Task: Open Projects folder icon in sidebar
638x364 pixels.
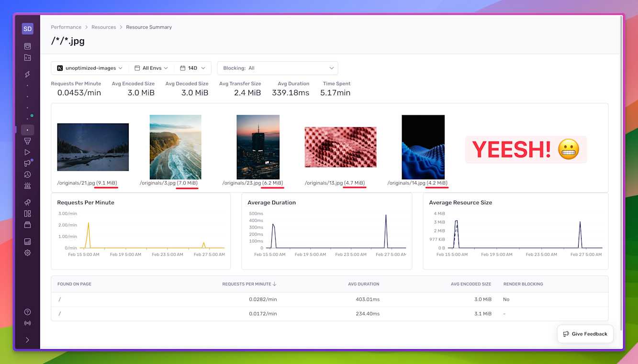Action: pos(27,57)
